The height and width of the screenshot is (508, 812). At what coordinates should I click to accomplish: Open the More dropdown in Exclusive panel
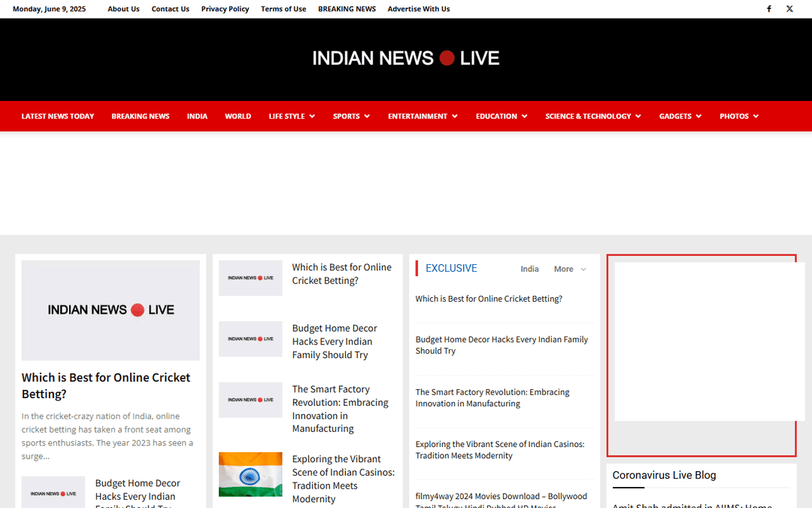[570, 269]
